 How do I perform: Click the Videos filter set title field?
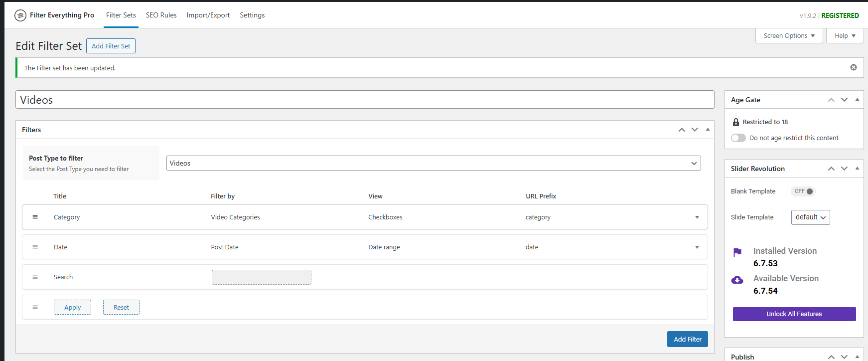(x=364, y=100)
